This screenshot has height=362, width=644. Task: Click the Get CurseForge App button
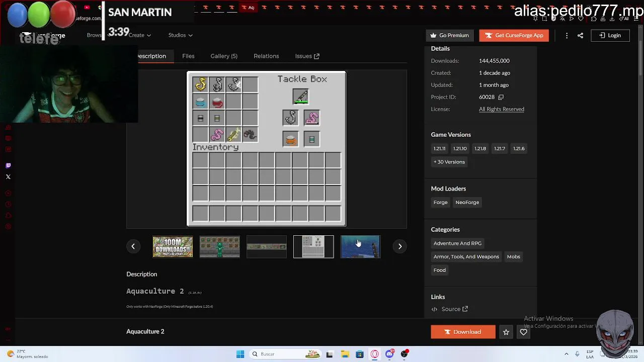pyautogui.click(x=514, y=35)
